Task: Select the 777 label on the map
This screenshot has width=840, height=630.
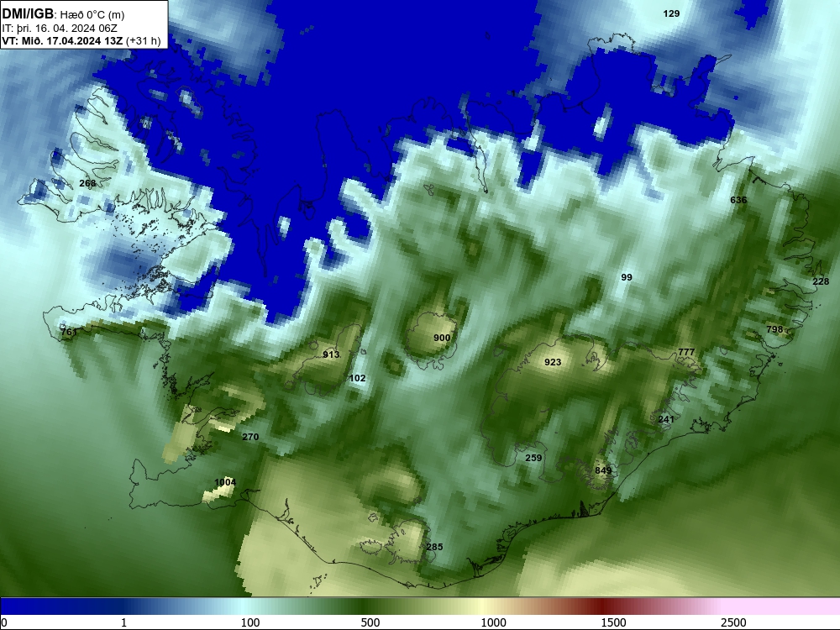Action: 686,352
